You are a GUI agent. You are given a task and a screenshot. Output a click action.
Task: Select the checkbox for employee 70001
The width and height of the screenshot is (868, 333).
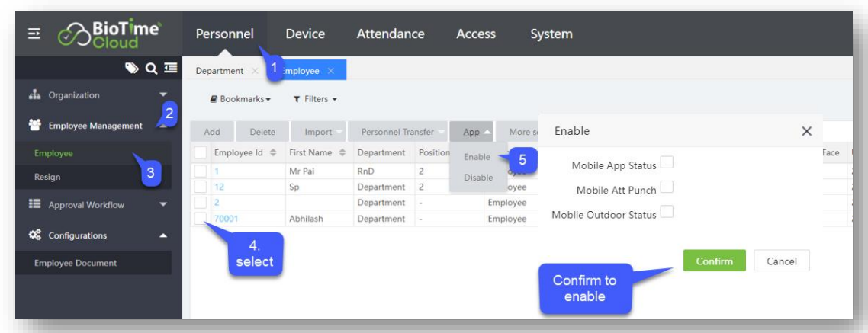pos(201,219)
